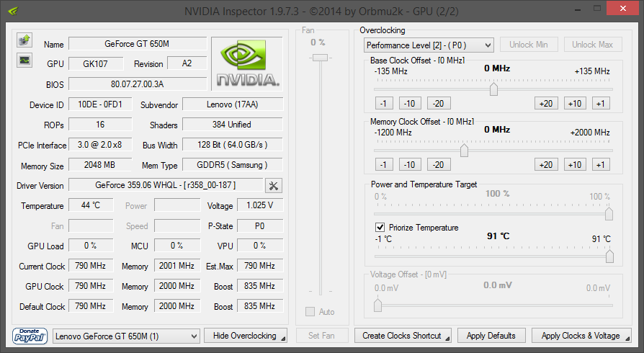Open the Lenovo GeForce GT 650M GPU selector
The height and width of the screenshot is (353, 644).
tap(126, 336)
